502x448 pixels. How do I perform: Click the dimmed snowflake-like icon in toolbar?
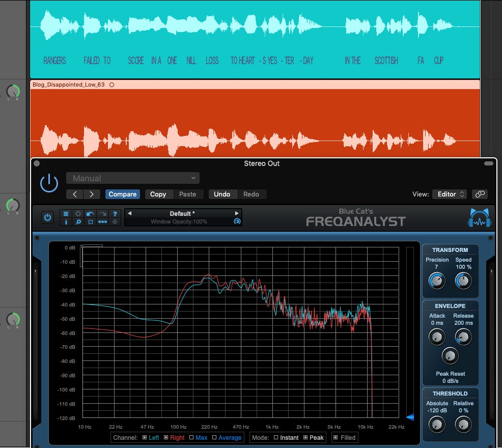click(x=115, y=222)
